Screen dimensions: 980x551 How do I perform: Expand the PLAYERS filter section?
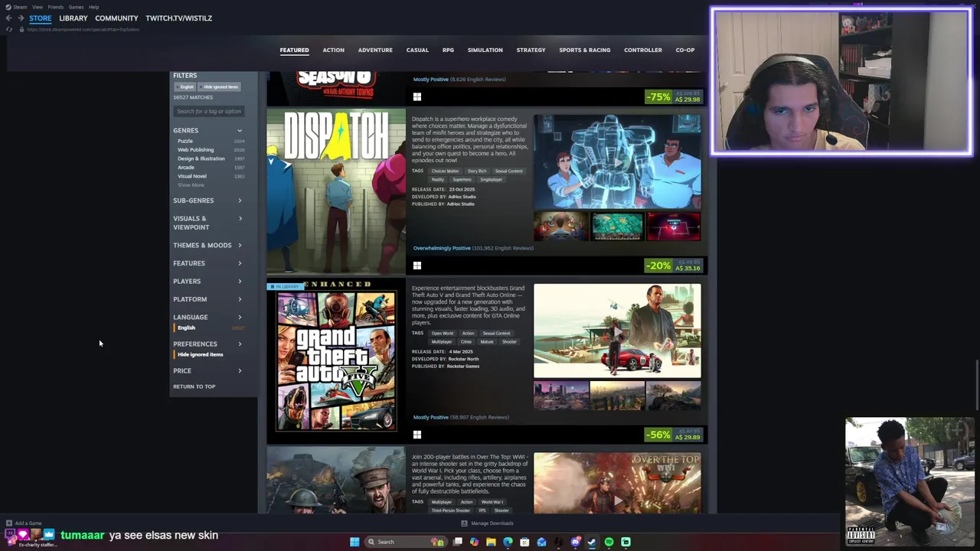(207, 282)
